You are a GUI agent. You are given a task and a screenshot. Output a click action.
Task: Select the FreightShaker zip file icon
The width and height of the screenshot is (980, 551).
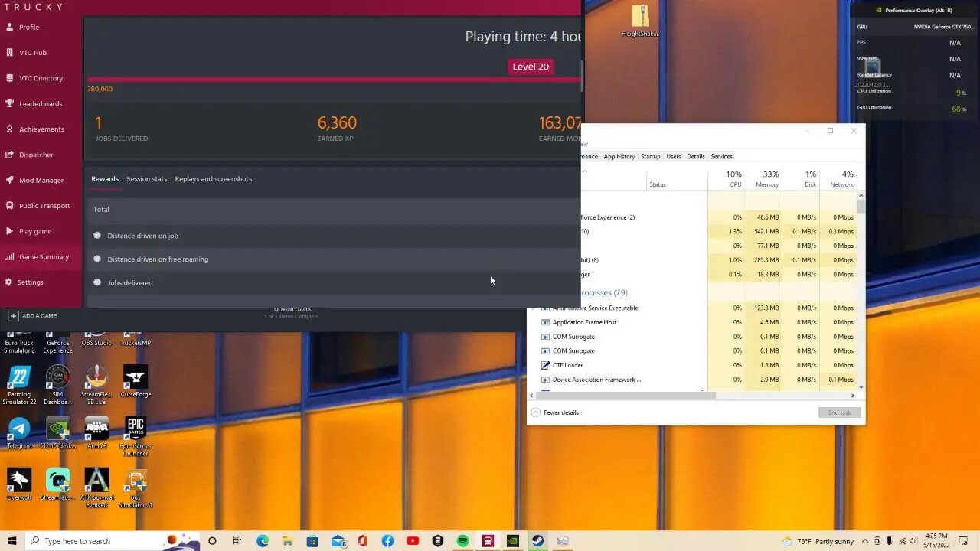click(640, 21)
